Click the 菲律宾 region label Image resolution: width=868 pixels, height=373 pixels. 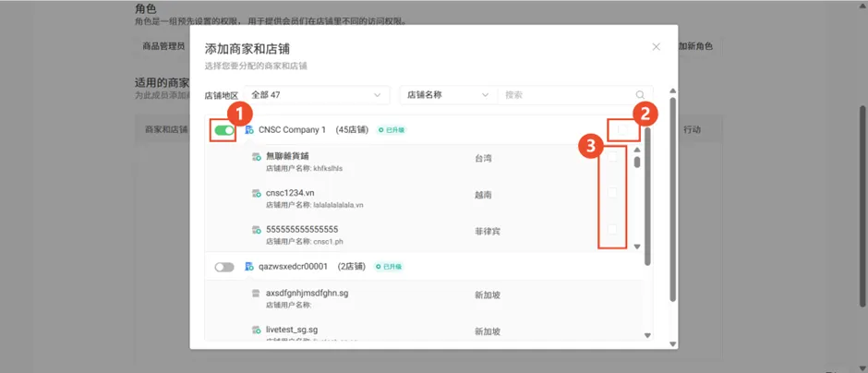(488, 232)
